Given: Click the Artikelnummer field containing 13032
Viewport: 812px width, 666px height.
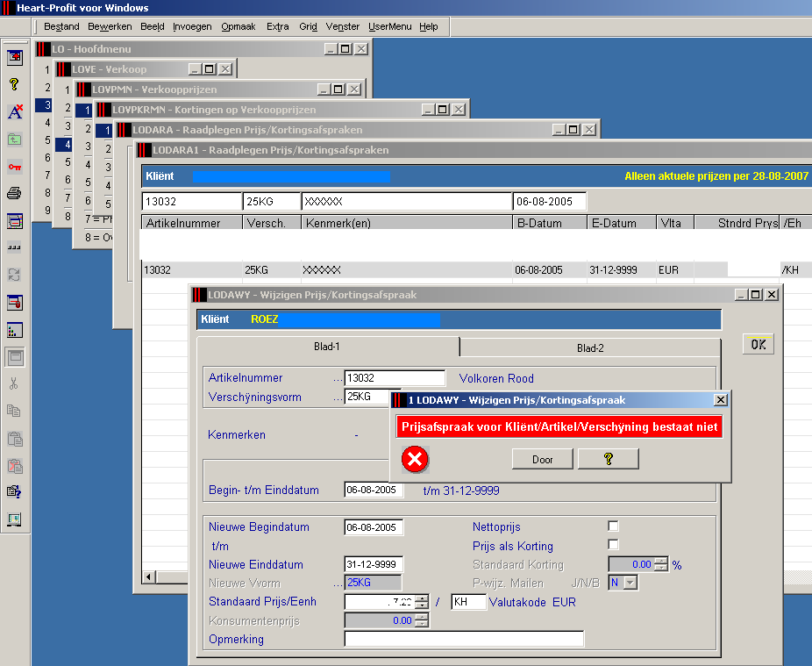Looking at the screenshot, I should (x=395, y=378).
